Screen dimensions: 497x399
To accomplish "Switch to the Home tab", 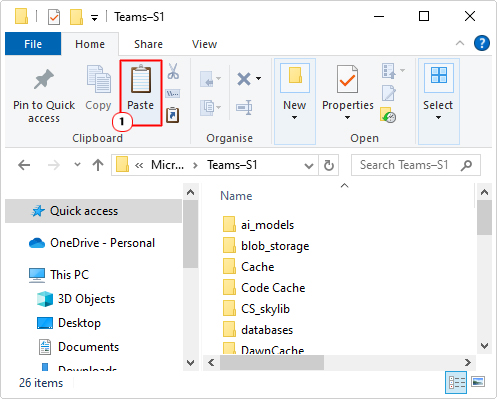I will 90,44.
